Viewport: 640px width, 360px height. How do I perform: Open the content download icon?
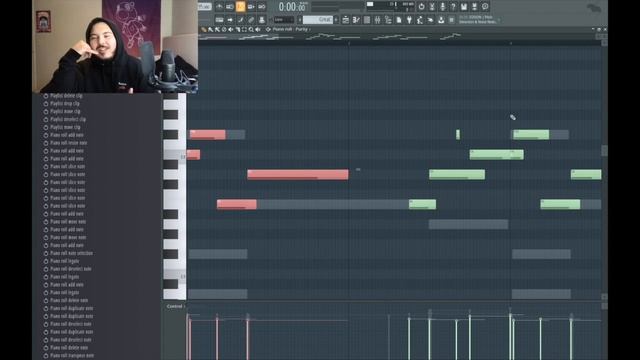(441, 20)
